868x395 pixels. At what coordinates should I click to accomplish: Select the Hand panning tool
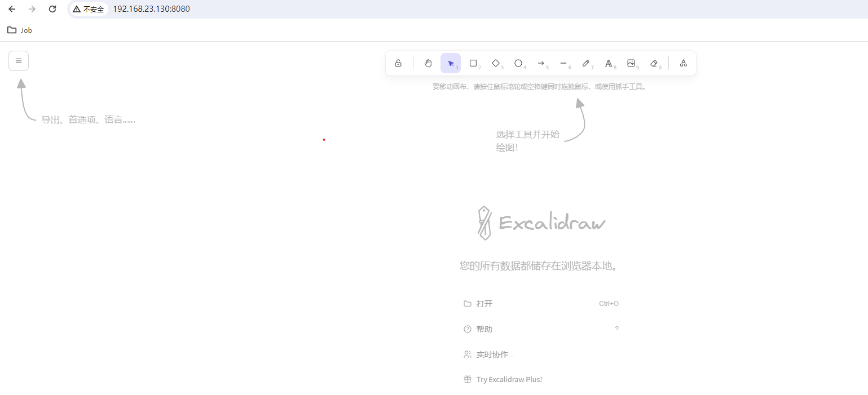coord(428,63)
